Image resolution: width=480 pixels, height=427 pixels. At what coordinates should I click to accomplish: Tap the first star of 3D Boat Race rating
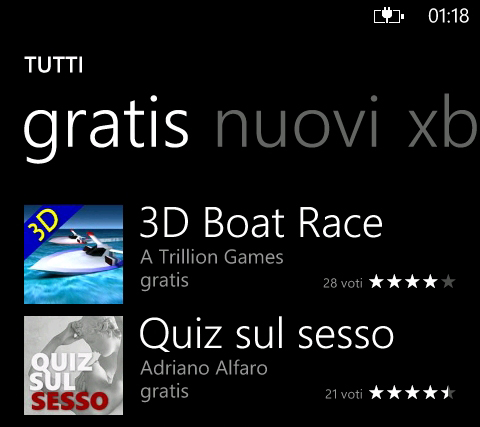377,282
